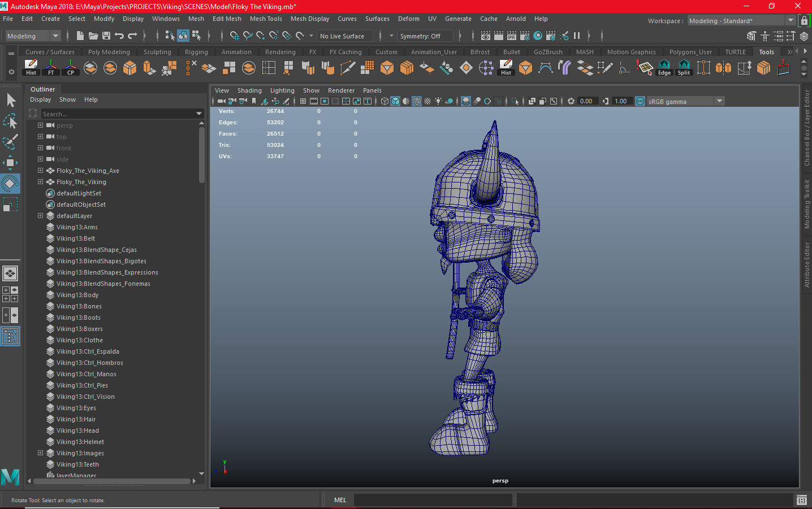Pick the Paint Selection tool

coord(10,142)
